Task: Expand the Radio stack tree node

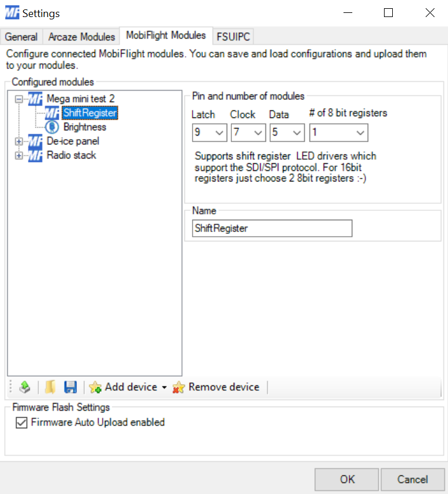Action: (x=19, y=156)
